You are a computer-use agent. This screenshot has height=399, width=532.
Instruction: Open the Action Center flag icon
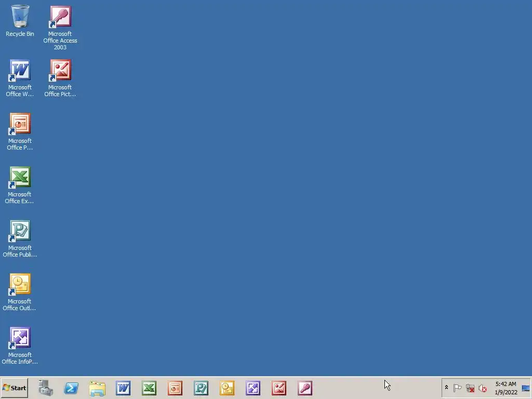tap(457, 388)
